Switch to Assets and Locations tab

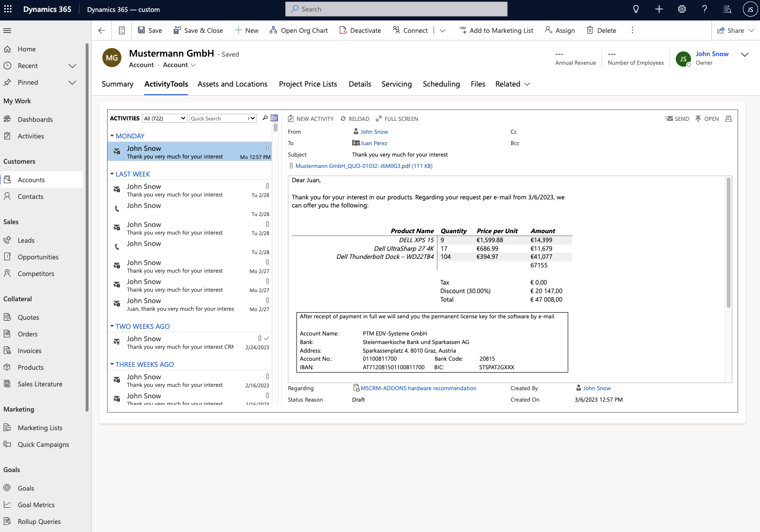click(x=233, y=84)
